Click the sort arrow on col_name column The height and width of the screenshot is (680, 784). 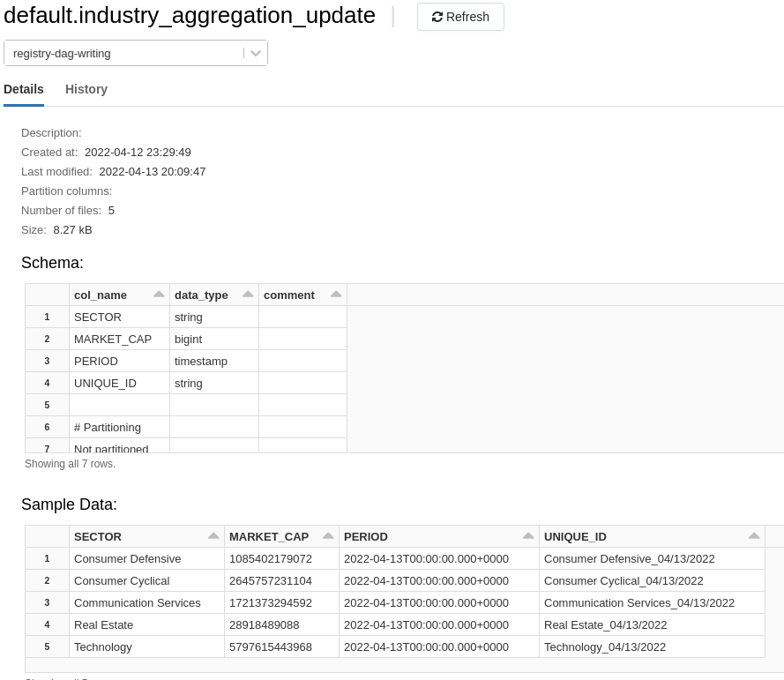point(159,293)
